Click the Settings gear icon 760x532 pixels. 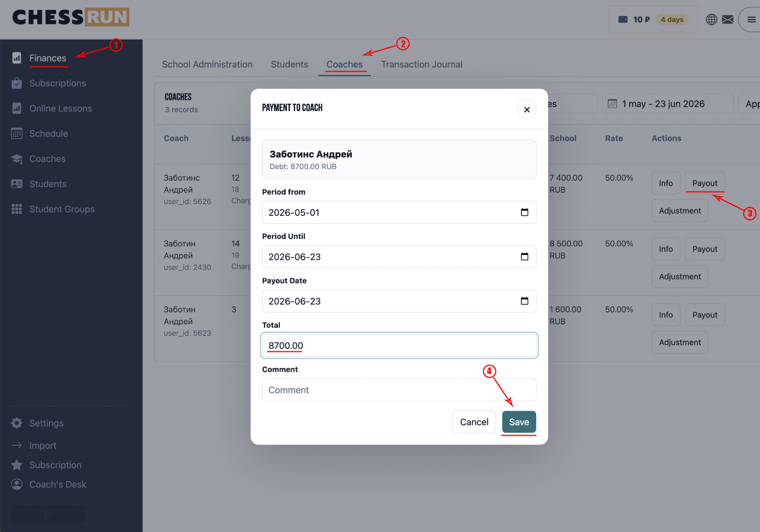(17, 423)
